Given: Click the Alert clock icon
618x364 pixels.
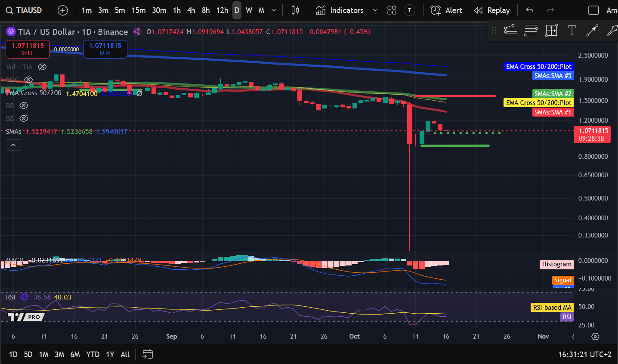Looking at the screenshot, I should (x=436, y=10).
